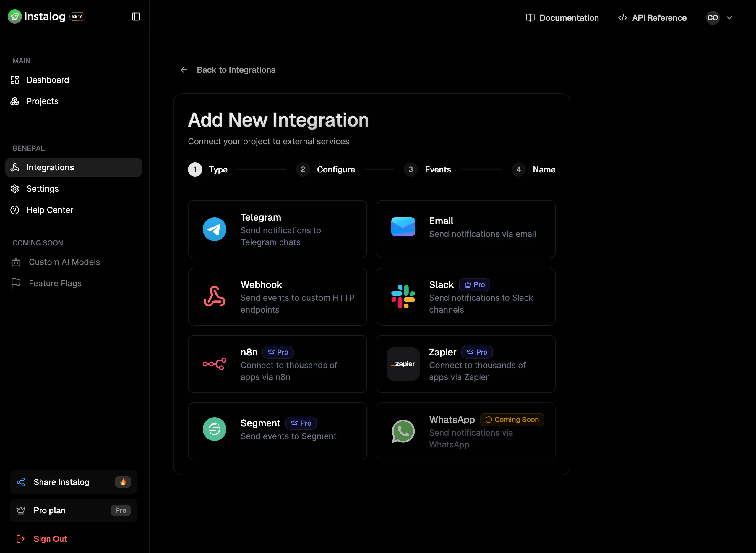Screen dimensions: 756x553
Task: Click the back arrow icon
Action: pyautogui.click(x=184, y=69)
